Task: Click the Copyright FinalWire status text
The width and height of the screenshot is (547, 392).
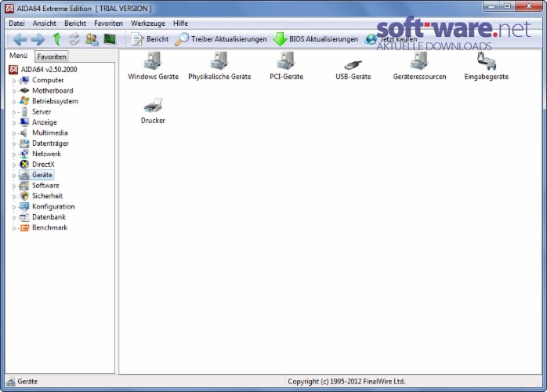Action: 346,382
